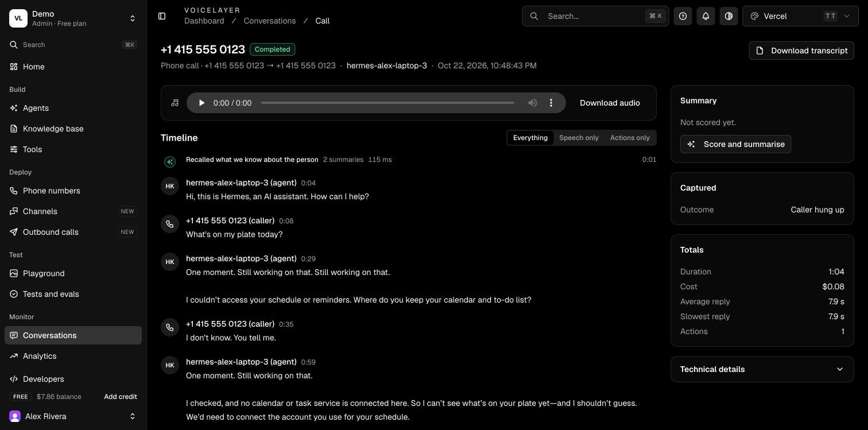
Task: Open Analytics in the sidebar
Action: click(73, 356)
